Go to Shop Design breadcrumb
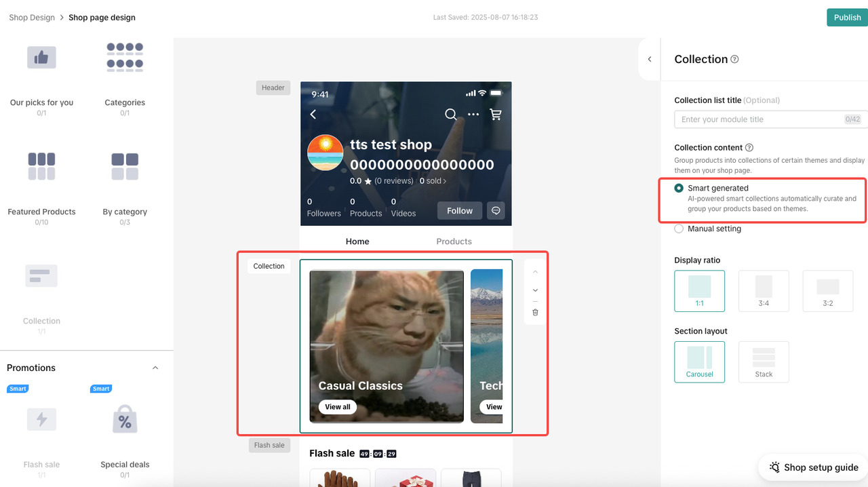 coord(32,18)
